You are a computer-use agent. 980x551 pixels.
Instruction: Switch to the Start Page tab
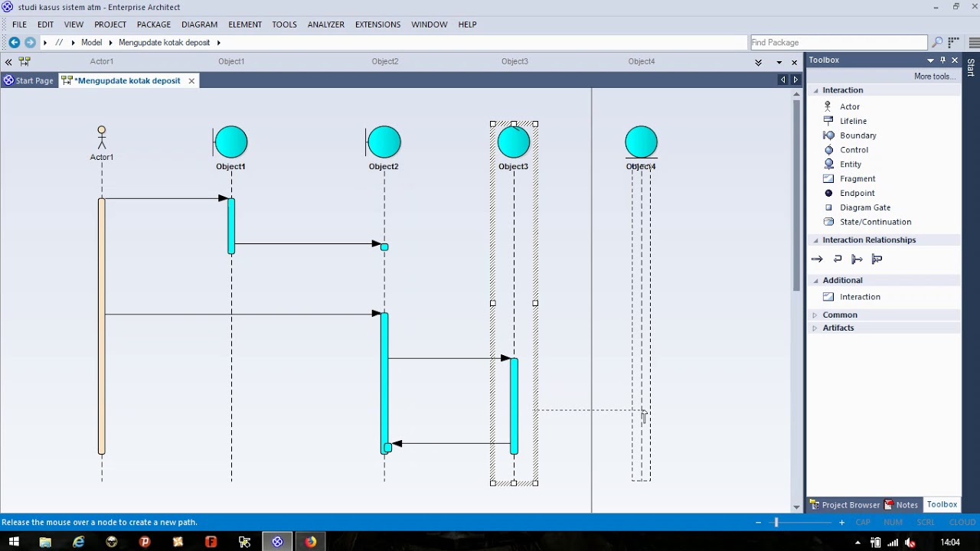(x=28, y=80)
